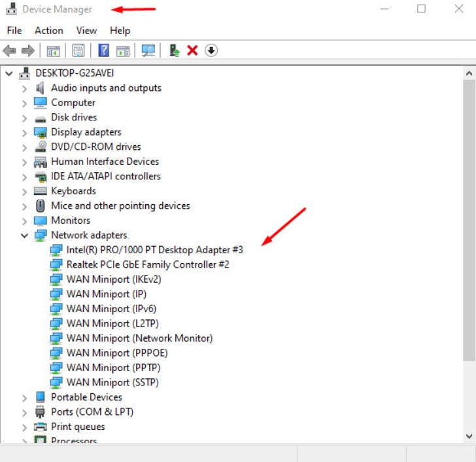Expand the Audio inputs and outputs node
Image resolution: width=476 pixels, height=462 pixels.
click(x=25, y=89)
